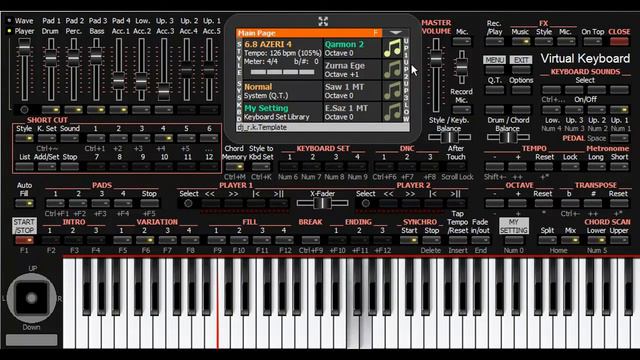Click the Fade in/out button

(480, 240)
